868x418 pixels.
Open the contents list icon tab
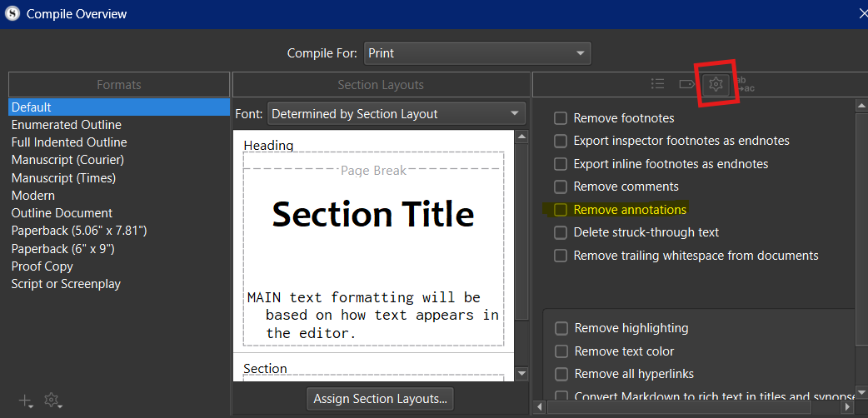pyautogui.click(x=658, y=84)
